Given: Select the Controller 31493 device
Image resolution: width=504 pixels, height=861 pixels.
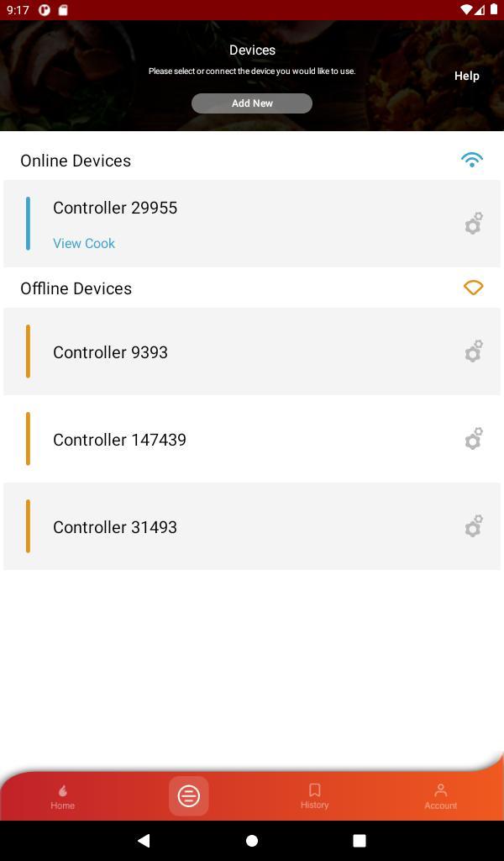Looking at the screenshot, I should (x=115, y=527).
